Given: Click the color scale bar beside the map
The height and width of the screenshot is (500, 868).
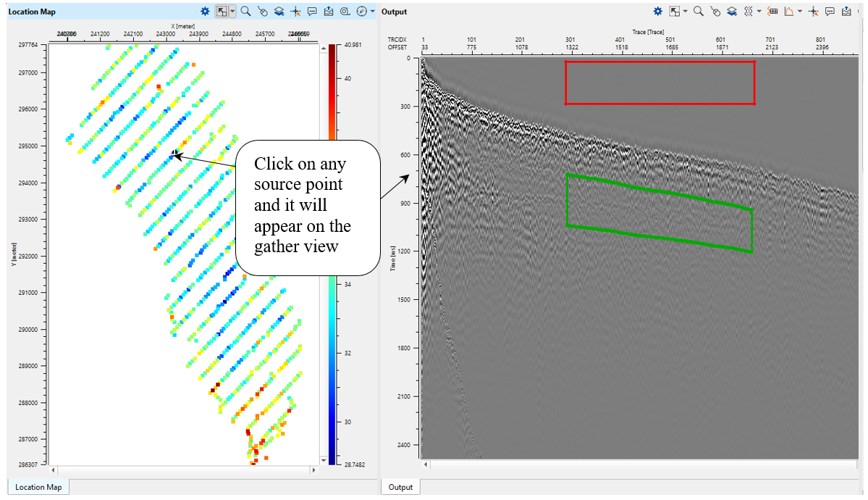Looking at the screenshot, I should (x=332, y=254).
